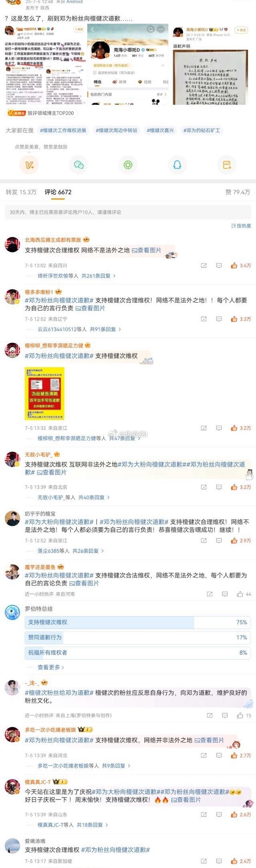256x868 pixels.
Task: Select 支持檀健次维权 75% poll bar
Action: click(x=137, y=622)
